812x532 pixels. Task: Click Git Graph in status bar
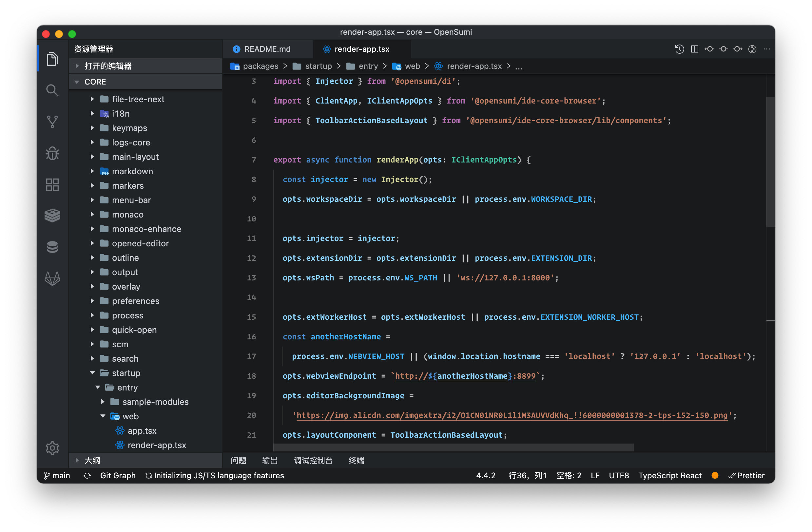[118, 475]
